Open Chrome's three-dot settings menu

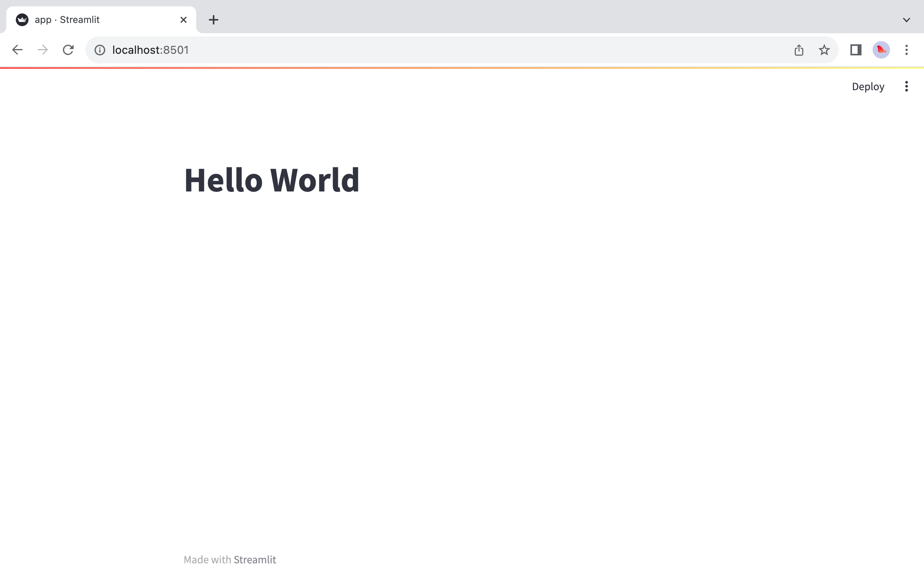[906, 50]
